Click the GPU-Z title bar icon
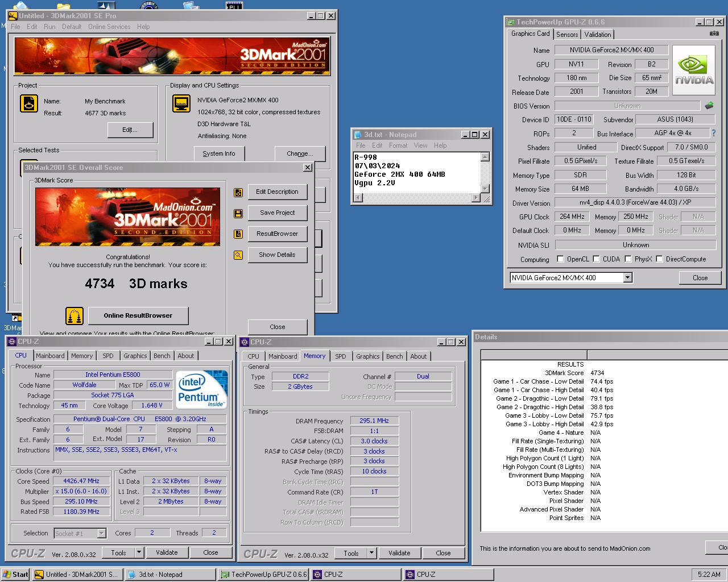728x582 pixels. (x=510, y=22)
